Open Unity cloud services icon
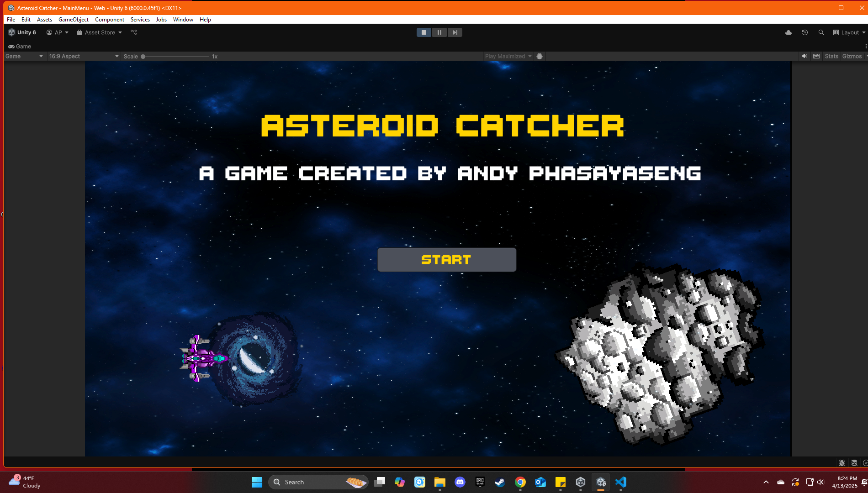Image resolution: width=868 pixels, height=493 pixels. tap(788, 32)
